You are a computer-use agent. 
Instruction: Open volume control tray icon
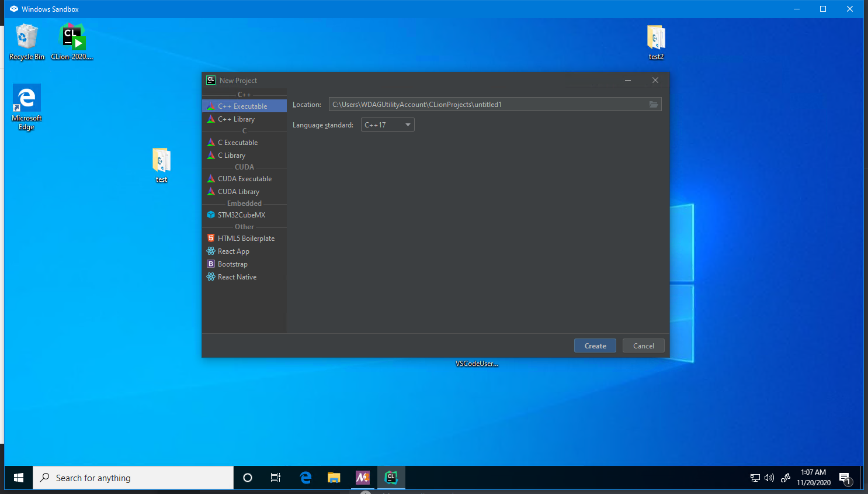(x=769, y=478)
